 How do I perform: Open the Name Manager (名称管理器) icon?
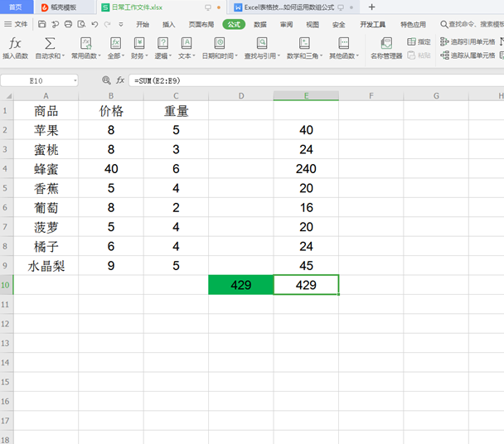point(386,43)
